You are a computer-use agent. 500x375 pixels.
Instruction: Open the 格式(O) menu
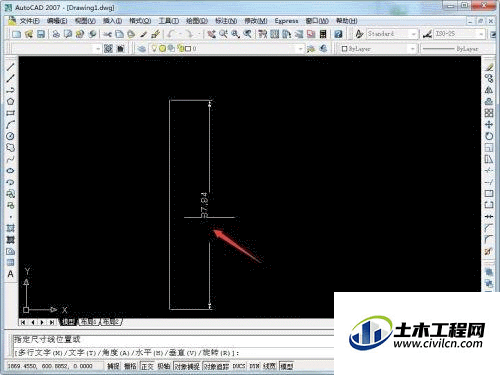[140, 21]
